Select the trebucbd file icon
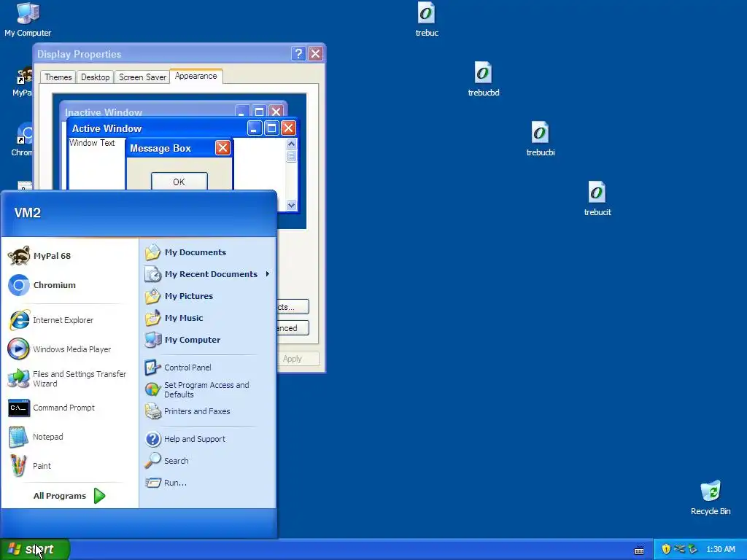The height and width of the screenshot is (560, 747). coord(483,79)
